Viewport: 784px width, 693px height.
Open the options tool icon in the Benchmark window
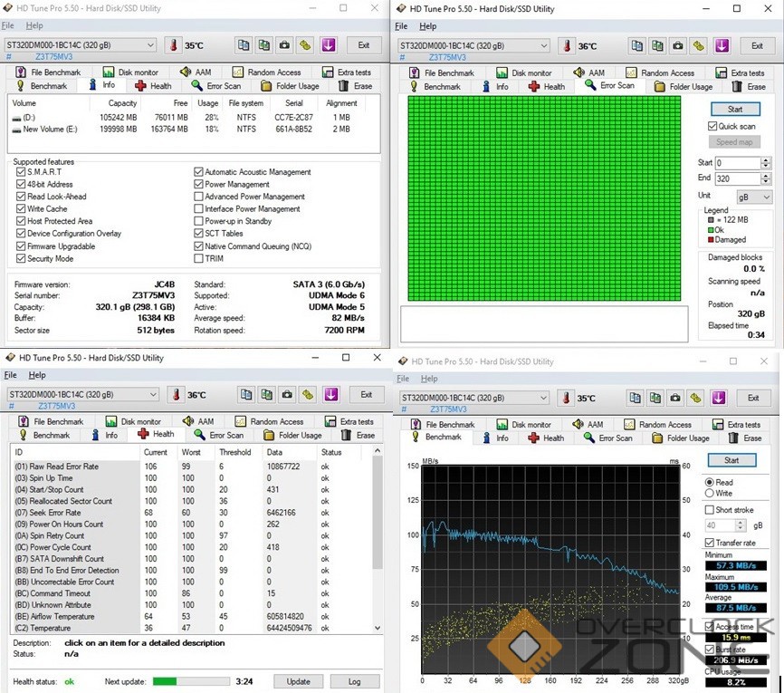click(698, 398)
